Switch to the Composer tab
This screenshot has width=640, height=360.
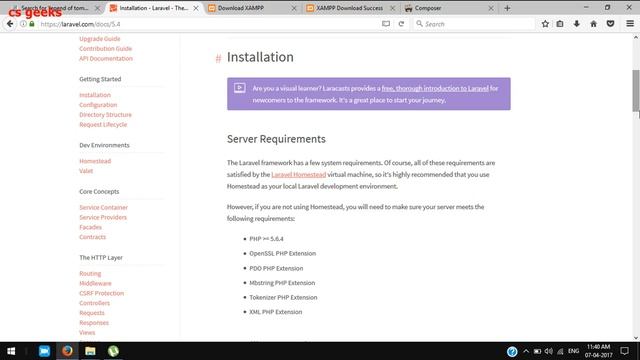pos(449,8)
